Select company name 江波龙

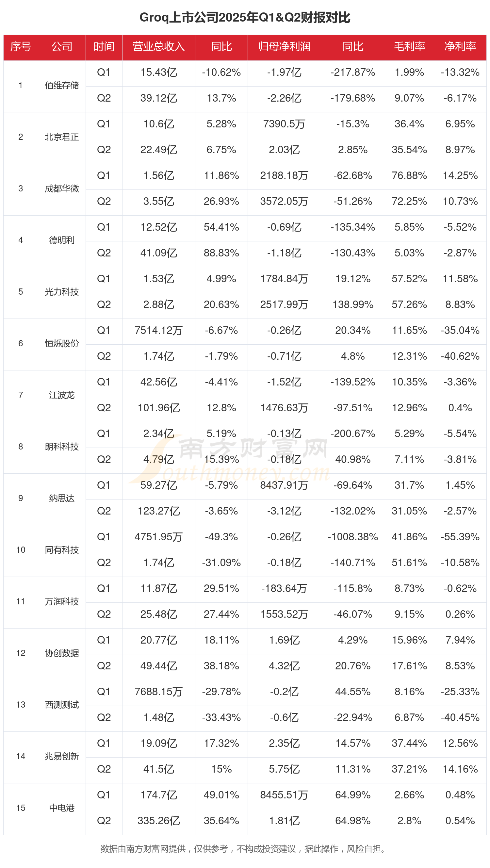pyautogui.click(x=62, y=395)
